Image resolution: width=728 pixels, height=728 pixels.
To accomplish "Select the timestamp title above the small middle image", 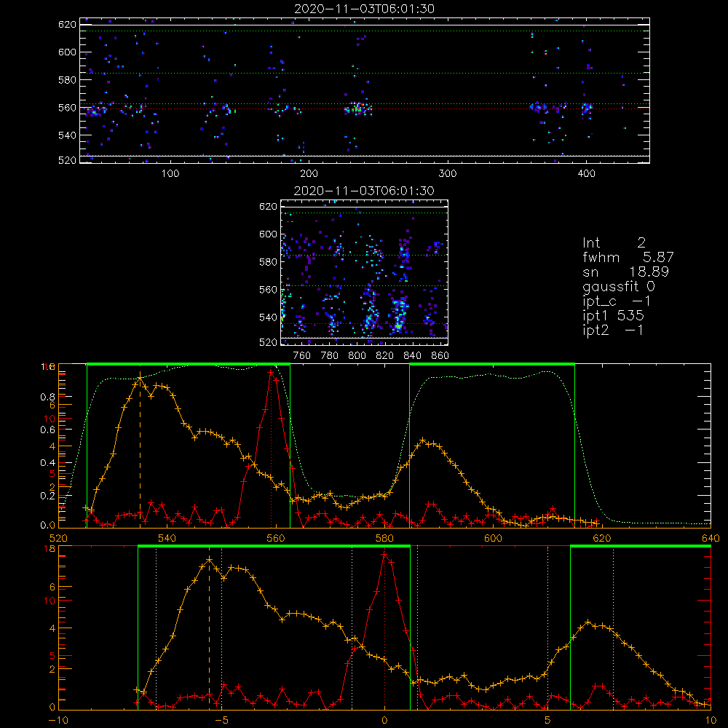I will coord(364,191).
